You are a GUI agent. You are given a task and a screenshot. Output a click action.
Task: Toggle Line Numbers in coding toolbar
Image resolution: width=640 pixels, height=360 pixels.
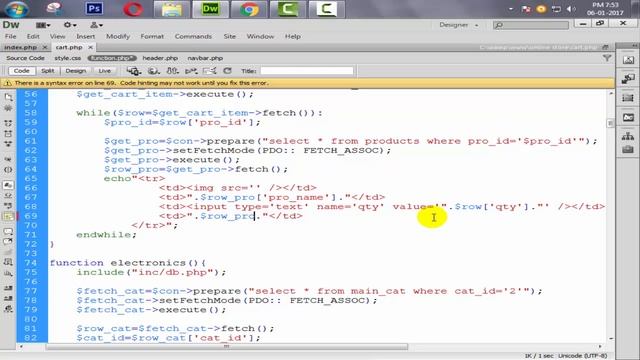[x=8, y=185]
